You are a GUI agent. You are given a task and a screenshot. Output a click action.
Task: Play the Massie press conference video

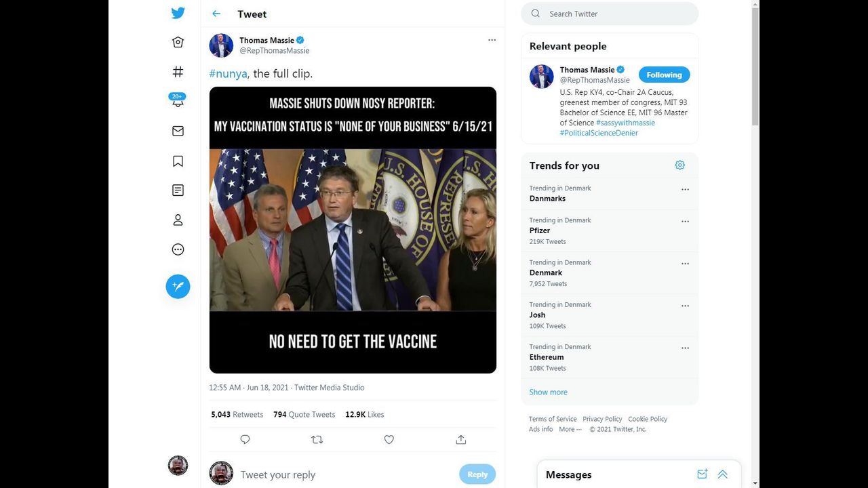coord(353,230)
